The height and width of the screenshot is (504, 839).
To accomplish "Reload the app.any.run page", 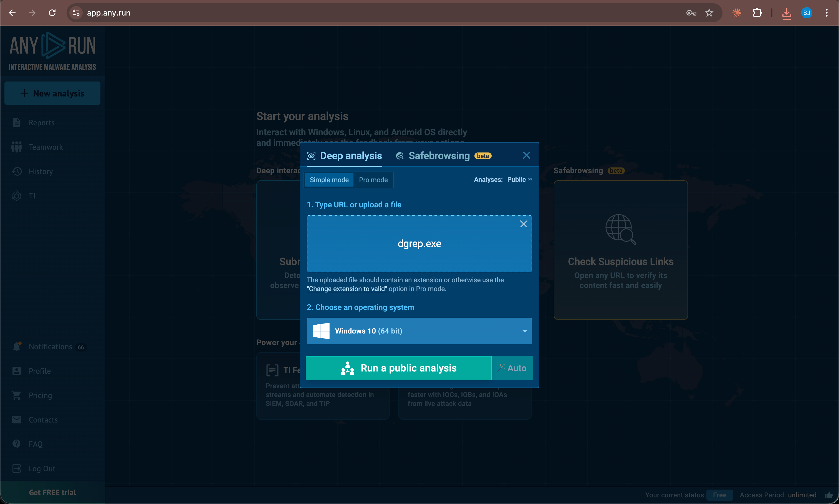I will (x=52, y=13).
